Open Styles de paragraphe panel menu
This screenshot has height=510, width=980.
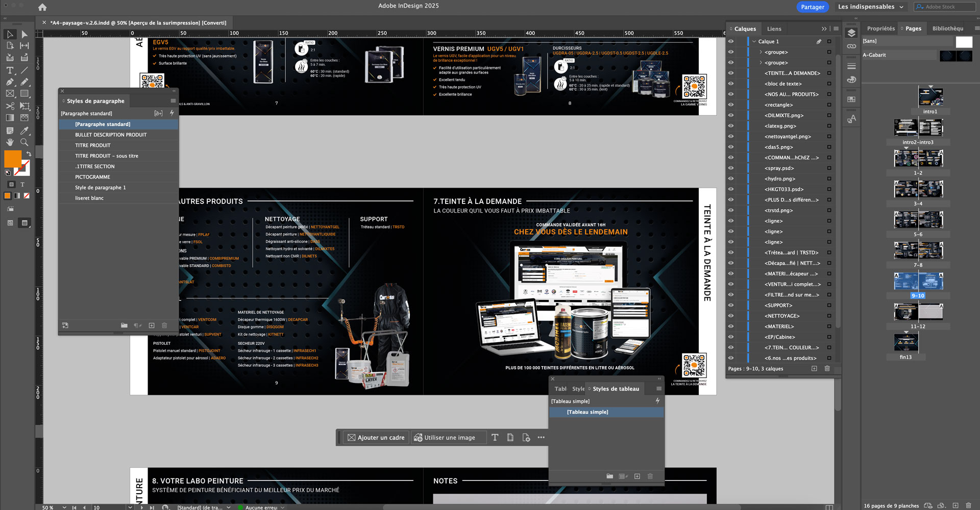(173, 101)
